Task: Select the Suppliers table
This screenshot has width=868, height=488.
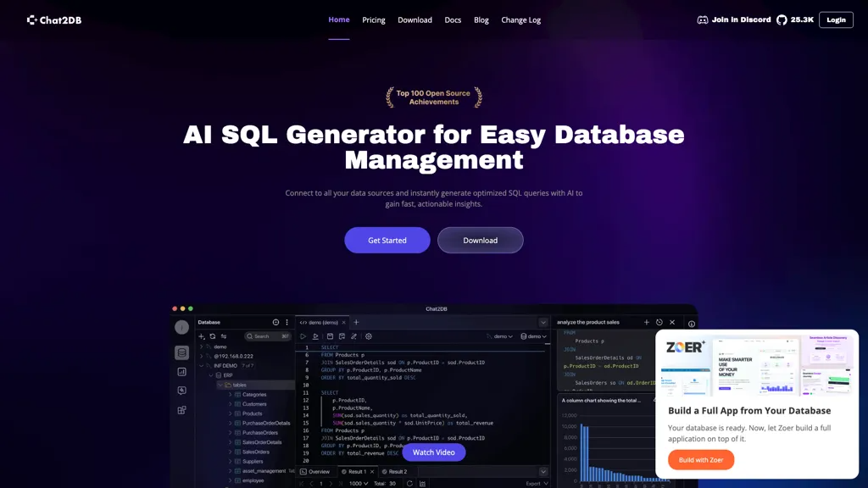Action: pos(253,462)
